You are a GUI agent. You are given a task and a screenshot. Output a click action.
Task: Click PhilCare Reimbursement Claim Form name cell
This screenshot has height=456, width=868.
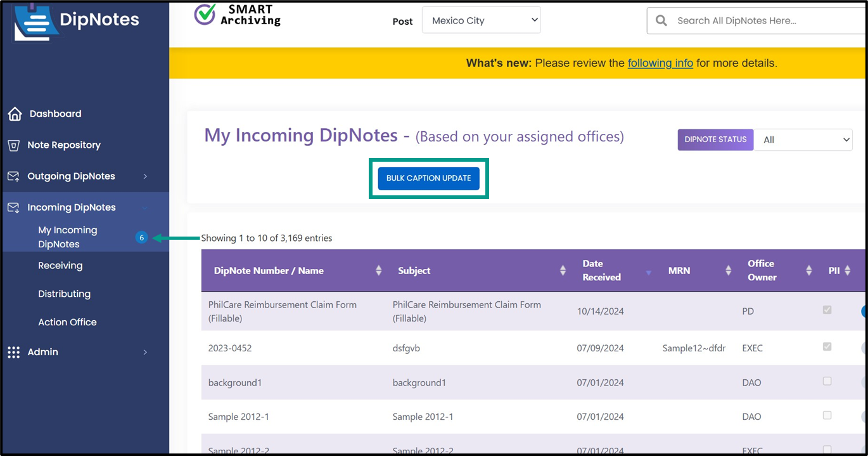pyautogui.click(x=283, y=311)
